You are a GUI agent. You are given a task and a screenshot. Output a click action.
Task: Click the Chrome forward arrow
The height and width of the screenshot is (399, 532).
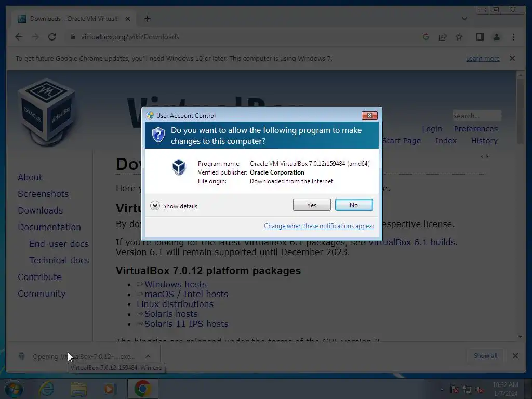pyautogui.click(x=35, y=37)
